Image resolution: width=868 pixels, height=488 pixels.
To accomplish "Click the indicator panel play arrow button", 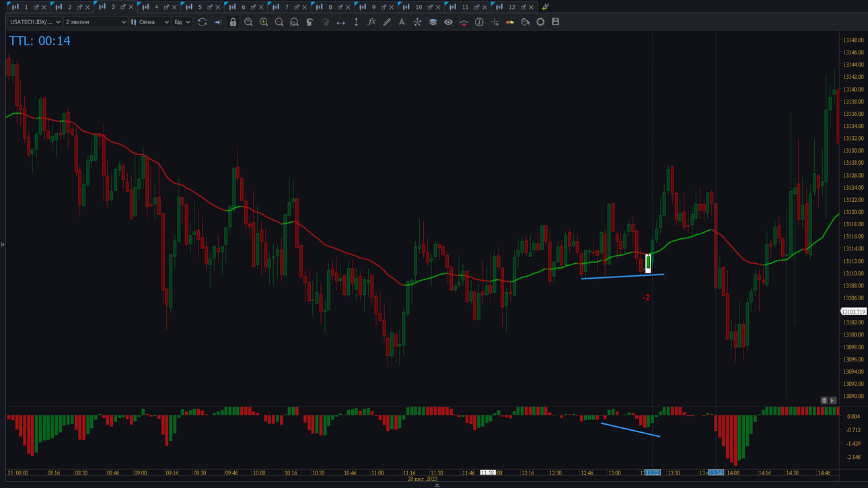I will pos(833,400).
